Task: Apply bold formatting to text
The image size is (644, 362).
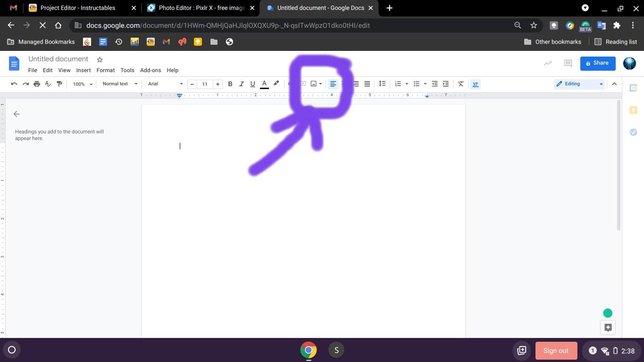Action: tap(230, 84)
